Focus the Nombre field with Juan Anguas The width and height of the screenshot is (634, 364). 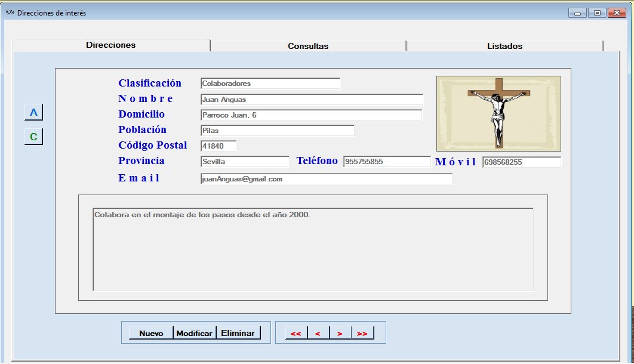(x=311, y=100)
